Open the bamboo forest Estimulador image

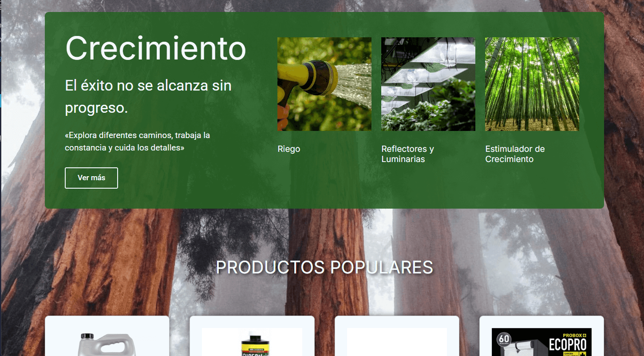(x=532, y=84)
